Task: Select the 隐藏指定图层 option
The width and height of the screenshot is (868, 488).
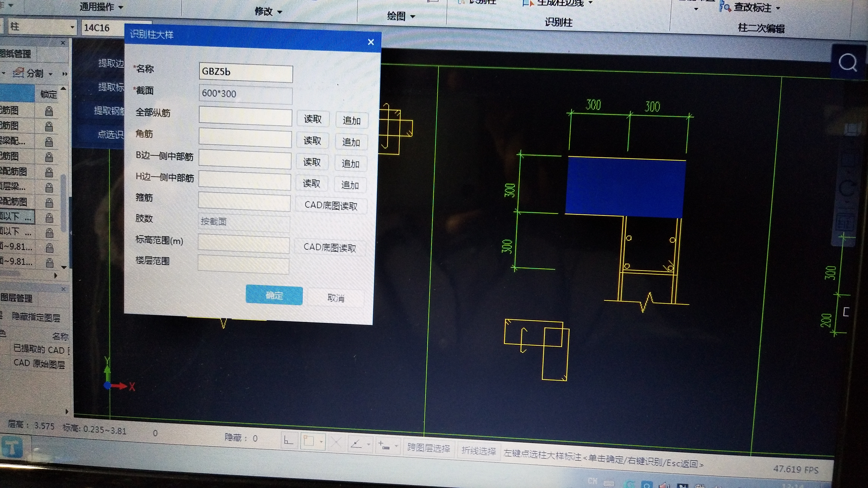Action: click(x=36, y=317)
